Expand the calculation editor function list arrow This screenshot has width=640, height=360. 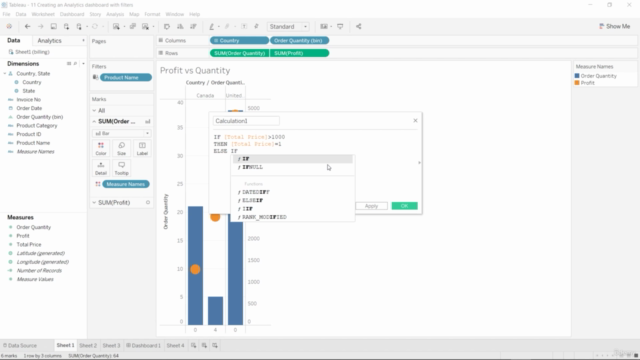(x=419, y=163)
